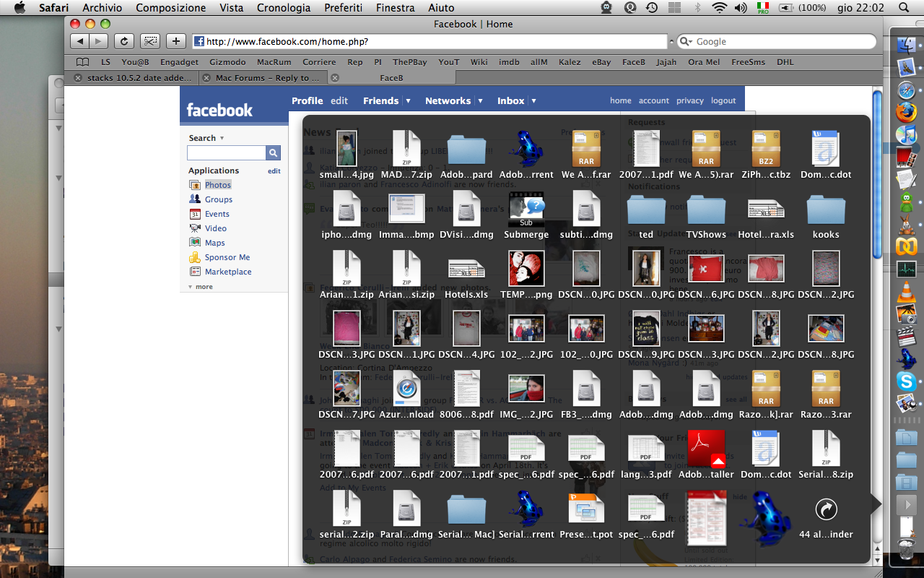The image size is (924, 578).
Task: Click the Facebook sidebar search field
Action: 227,152
